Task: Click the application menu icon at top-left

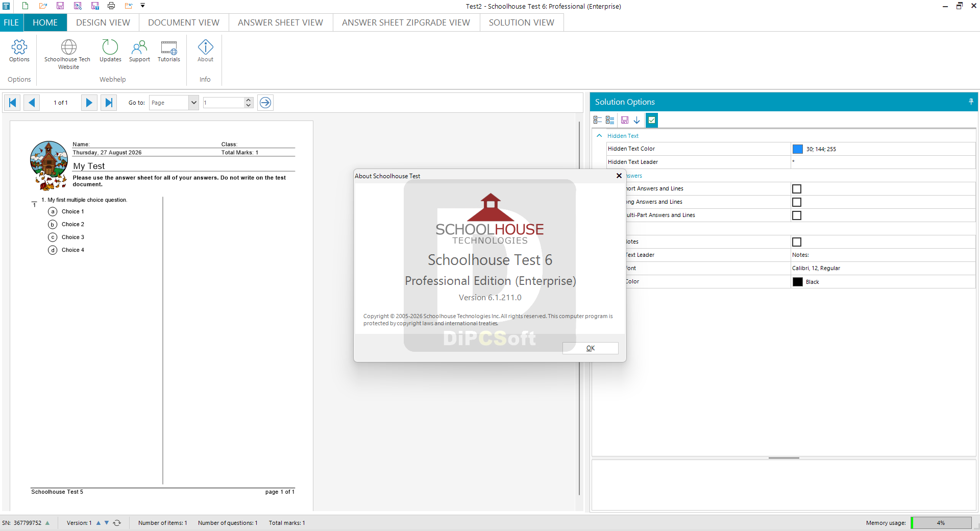Action: pyautogui.click(x=6, y=6)
